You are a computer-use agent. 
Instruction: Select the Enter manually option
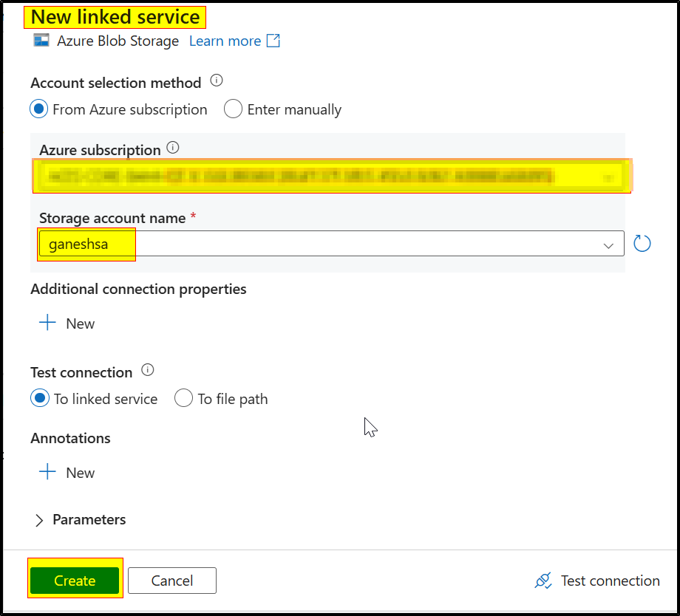click(x=233, y=109)
